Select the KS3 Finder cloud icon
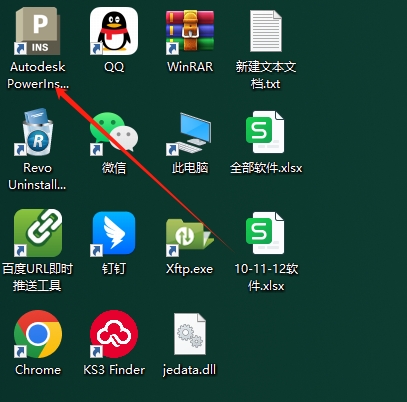 [114, 334]
